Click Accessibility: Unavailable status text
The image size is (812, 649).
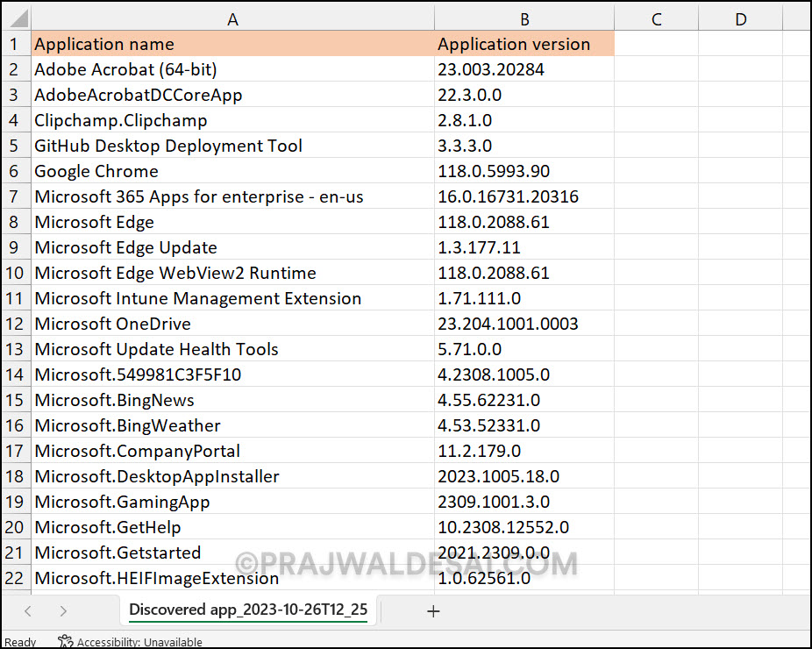[x=139, y=642]
